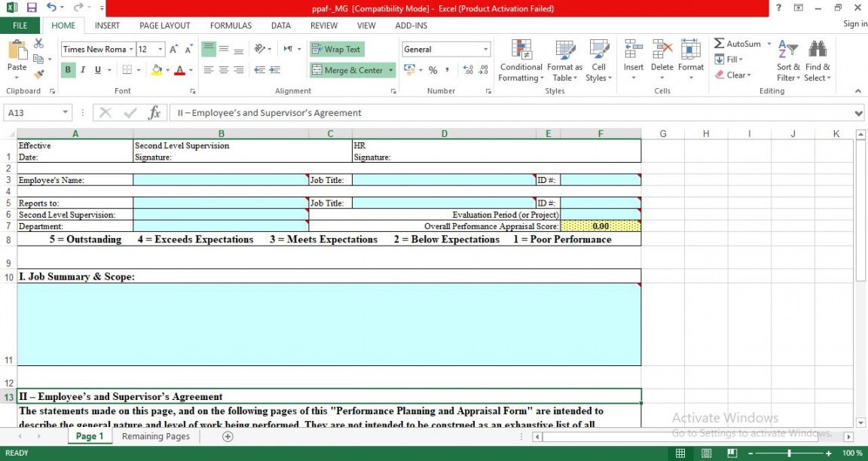Click the Copy icon in Clipboard group
Screen dimensions: 868x461
38,59
